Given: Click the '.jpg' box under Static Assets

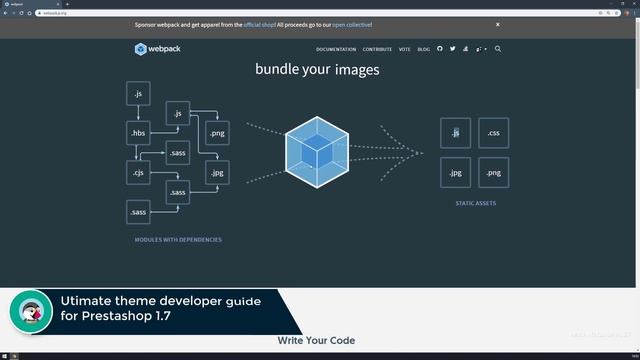Looking at the screenshot, I should [456, 172].
